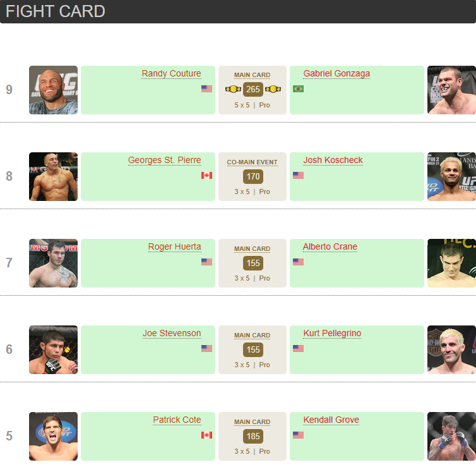Click Patrick Cote's photo thumbnail
This screenshot has width=476, height=467.
[53, 436]
